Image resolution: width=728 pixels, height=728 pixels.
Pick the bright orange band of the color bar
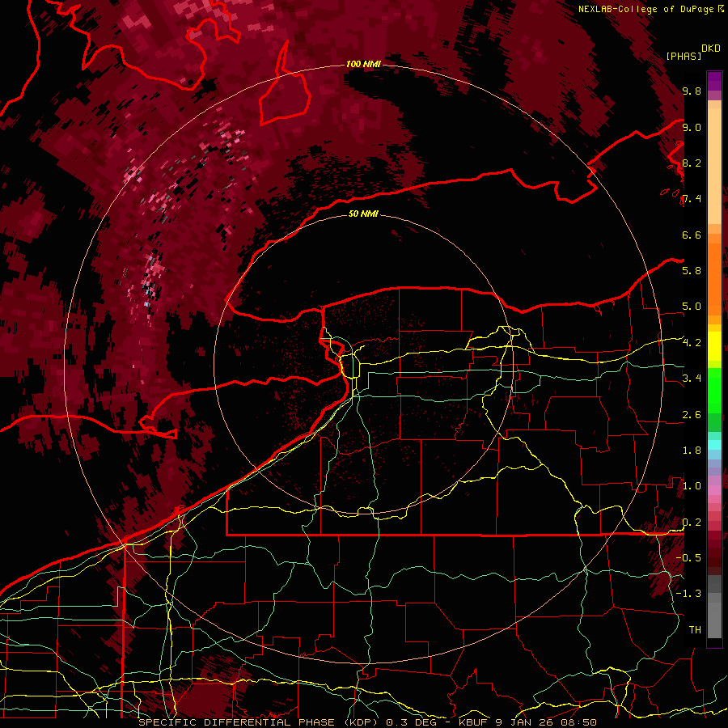pyautogui.click(x=714, y=280)
